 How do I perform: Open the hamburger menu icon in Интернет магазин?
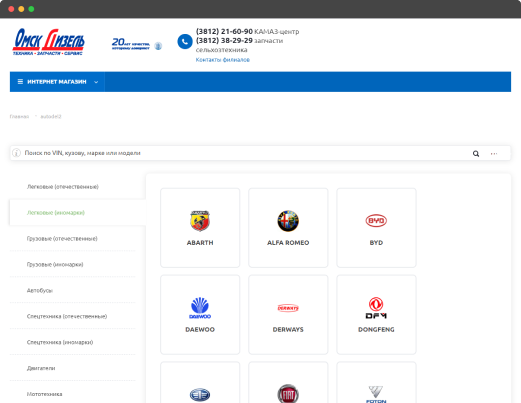tap(20, 82)
